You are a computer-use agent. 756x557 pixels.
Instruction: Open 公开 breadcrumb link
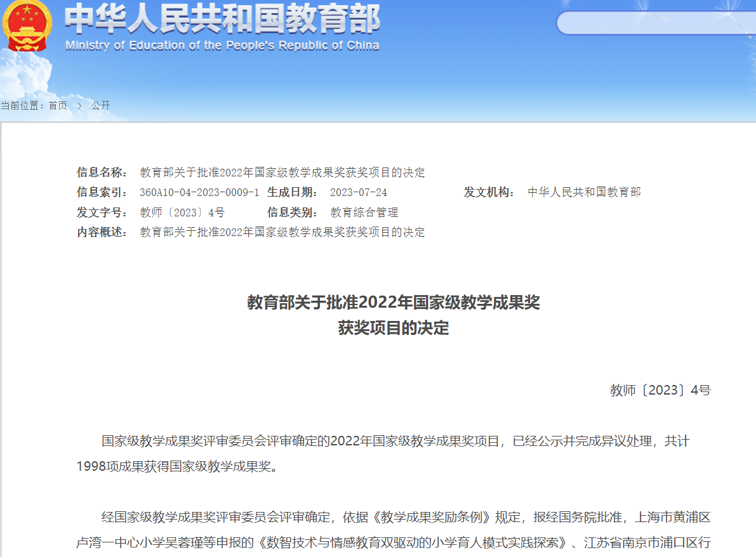coord(101,105)
